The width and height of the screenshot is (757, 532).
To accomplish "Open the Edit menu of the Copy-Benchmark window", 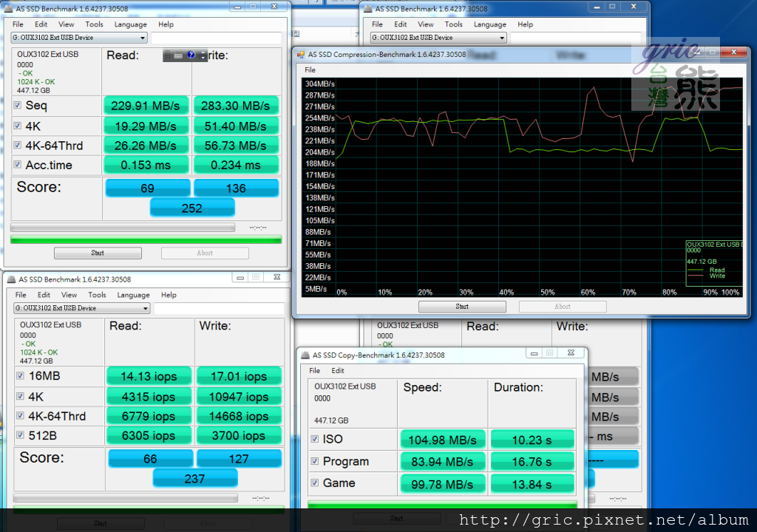I will pyautogui.click(x=338, y=371).
